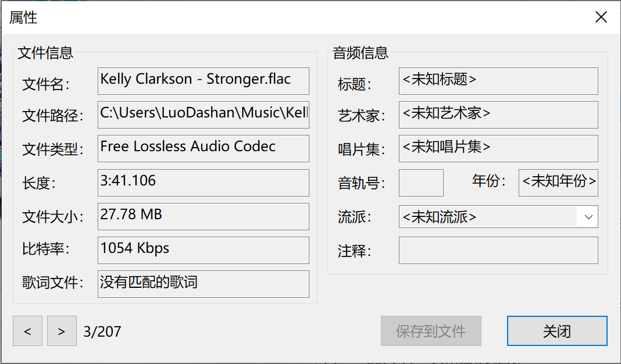
Task: Close the 属性 dialog with X
Action: [601, 17]
